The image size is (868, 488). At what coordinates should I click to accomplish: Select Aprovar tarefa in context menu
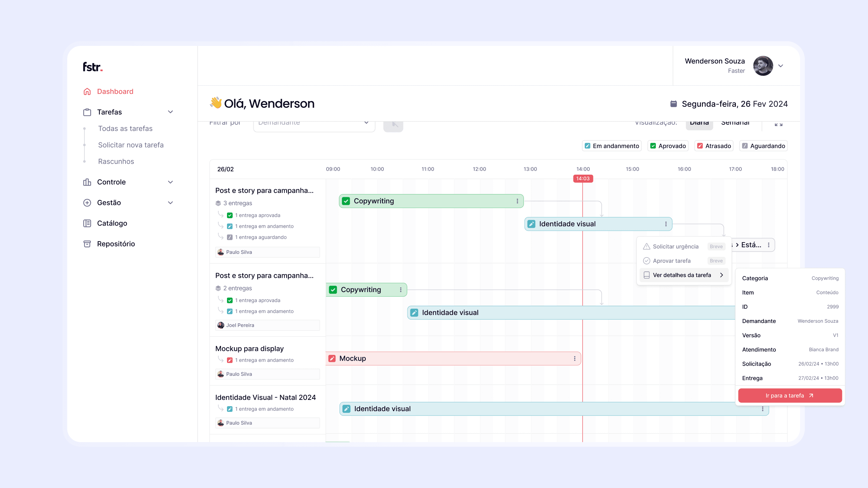point(684,261)
